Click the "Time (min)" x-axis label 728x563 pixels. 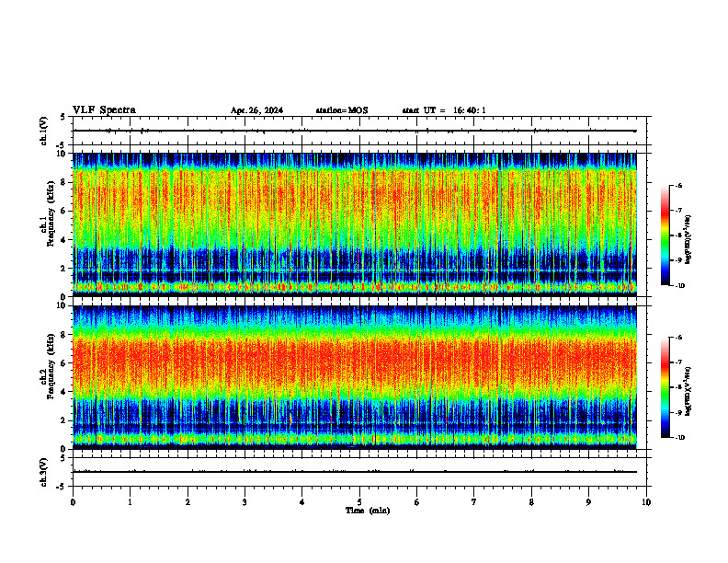(368, 511)
